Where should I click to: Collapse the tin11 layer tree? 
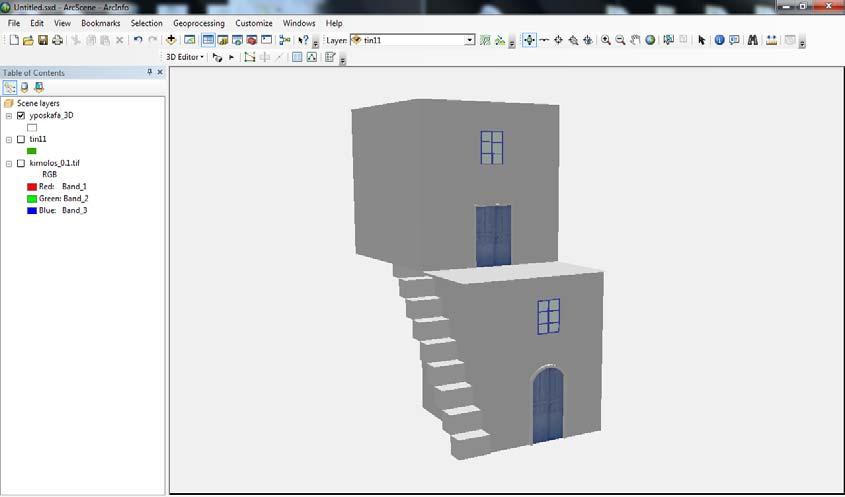[x=9, y=140]
